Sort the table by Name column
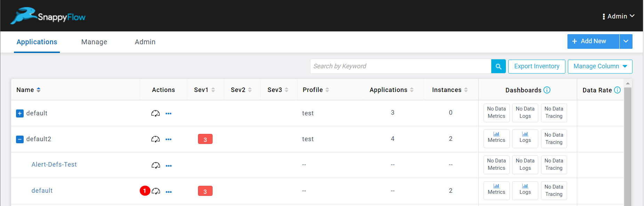Image resolution: width=644 pixels, height=206 pixels. (38, 90)
